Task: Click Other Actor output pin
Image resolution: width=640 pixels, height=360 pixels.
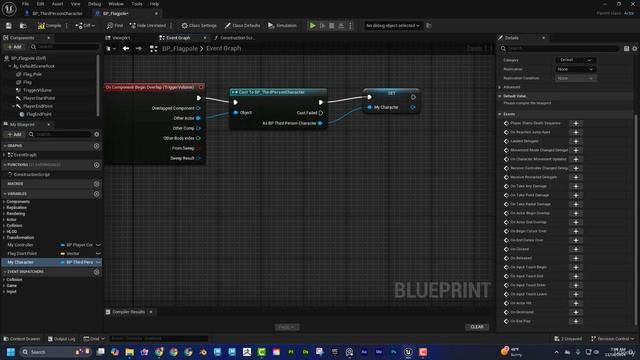Action: [x=198, y=118]
